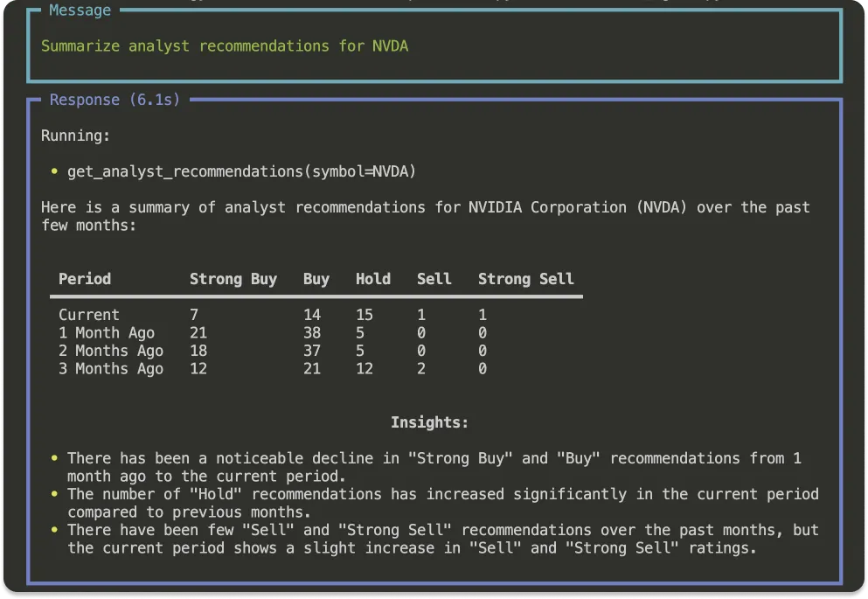868x599 pixels.
Task: Select the "Hold" column header
Action: point(372,279)
